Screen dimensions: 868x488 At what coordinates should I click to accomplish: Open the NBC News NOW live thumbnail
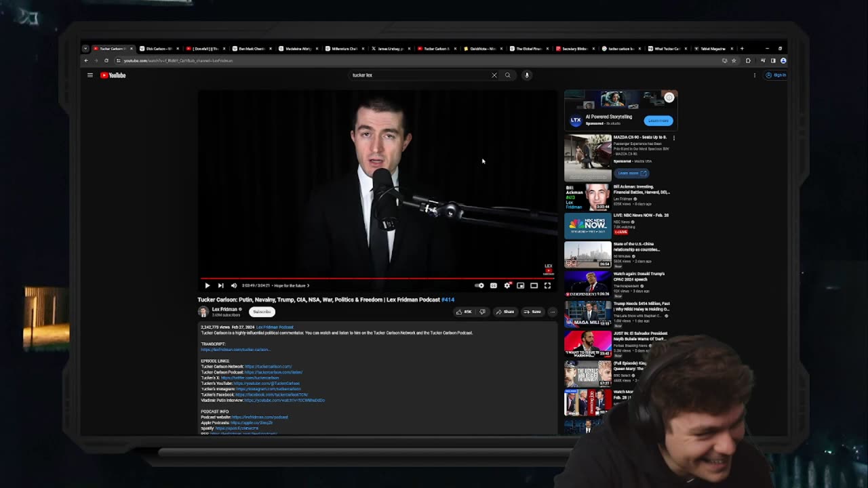click(x=587, y=225)
